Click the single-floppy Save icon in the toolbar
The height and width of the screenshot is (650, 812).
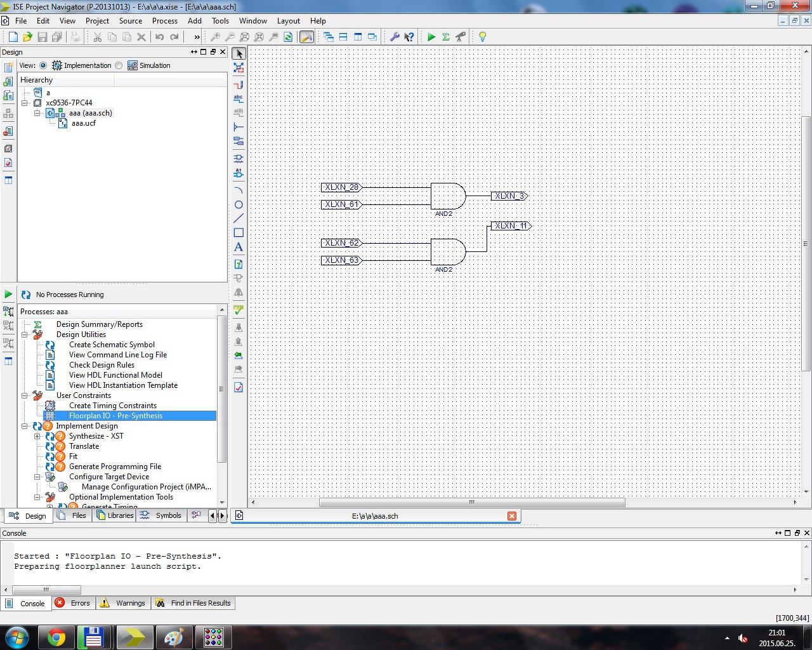point(42,37)
